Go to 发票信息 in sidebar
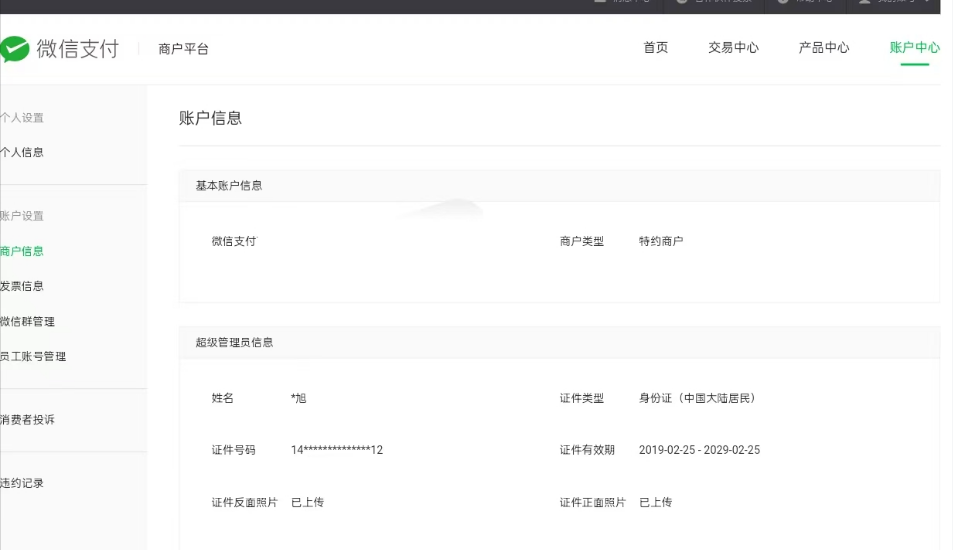 coord(22,286)
